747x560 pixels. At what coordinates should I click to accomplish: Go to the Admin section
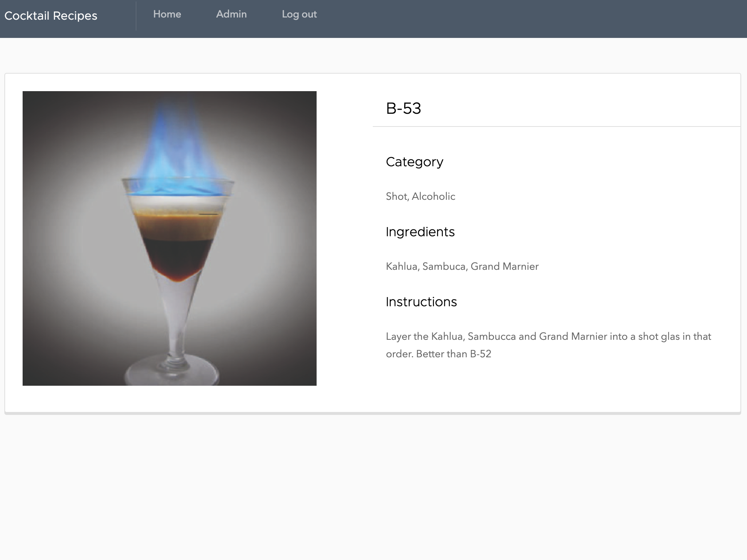click(231, 14)
